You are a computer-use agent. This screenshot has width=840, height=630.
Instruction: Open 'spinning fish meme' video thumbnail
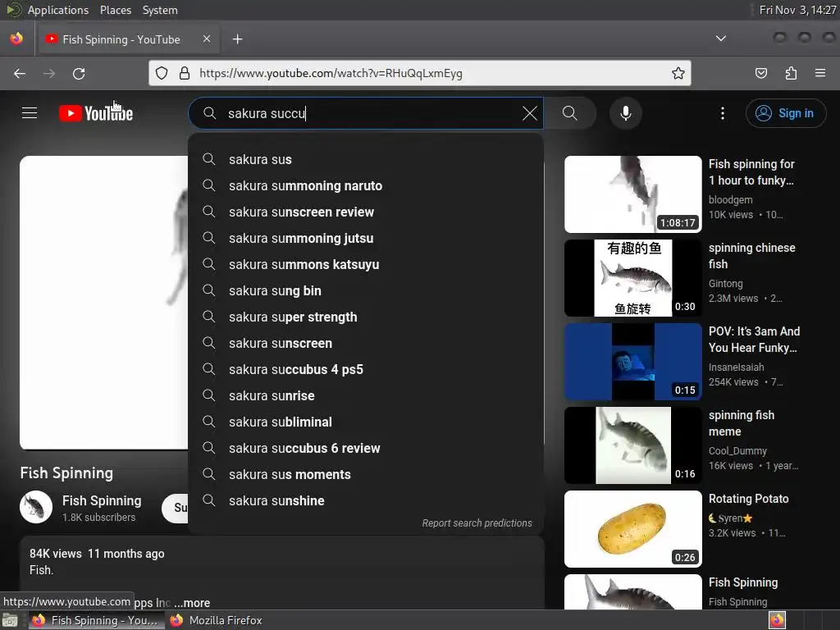[x=632, y=445]
